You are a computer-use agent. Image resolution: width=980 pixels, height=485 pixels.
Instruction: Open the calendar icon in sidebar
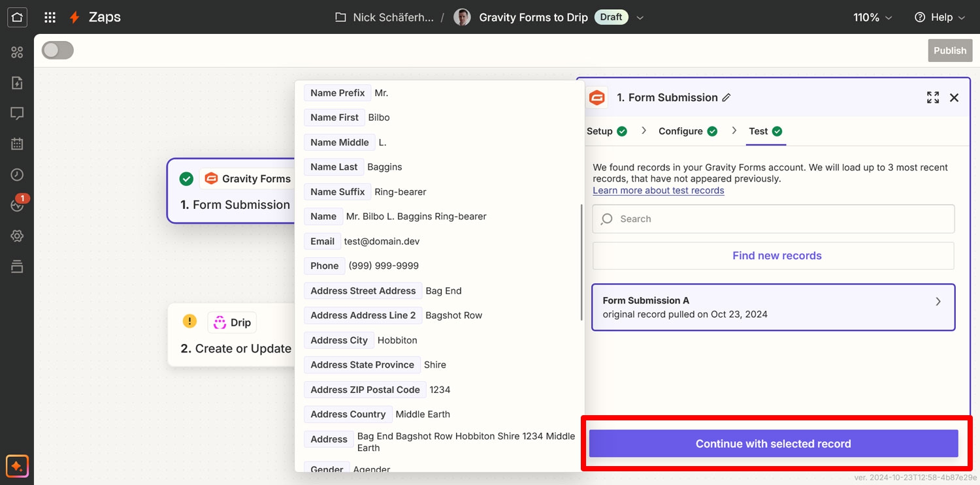[17, 144]
